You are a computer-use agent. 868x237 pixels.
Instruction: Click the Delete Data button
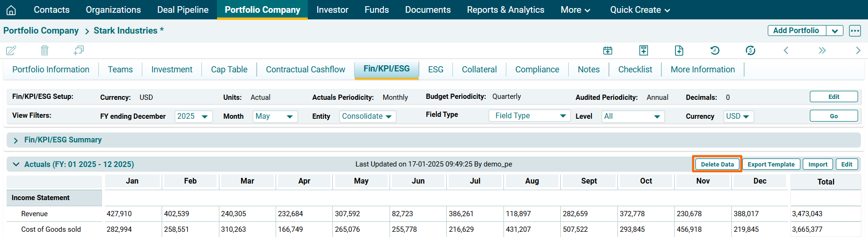coord(717,164)
